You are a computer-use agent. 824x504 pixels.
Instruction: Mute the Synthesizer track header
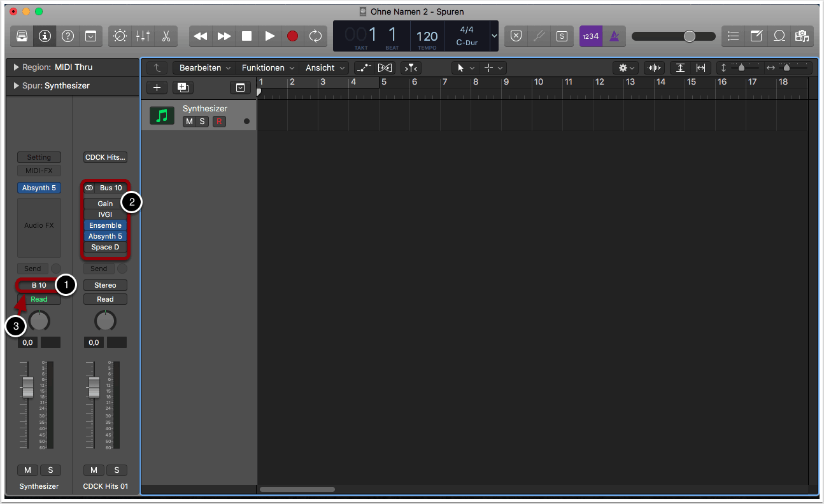(x=189, y=122)
